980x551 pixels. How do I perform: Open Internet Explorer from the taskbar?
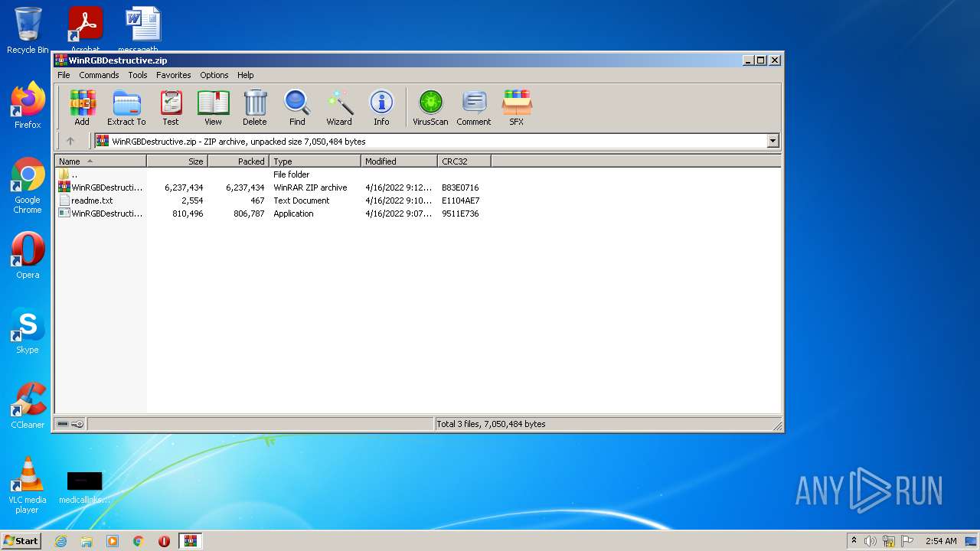(60, 541)
